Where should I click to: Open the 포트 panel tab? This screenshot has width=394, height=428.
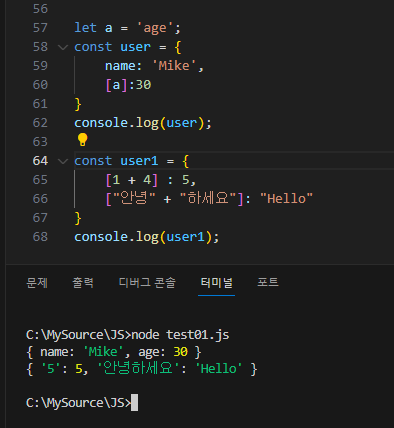pyautogui.click(x=268, y=283)
